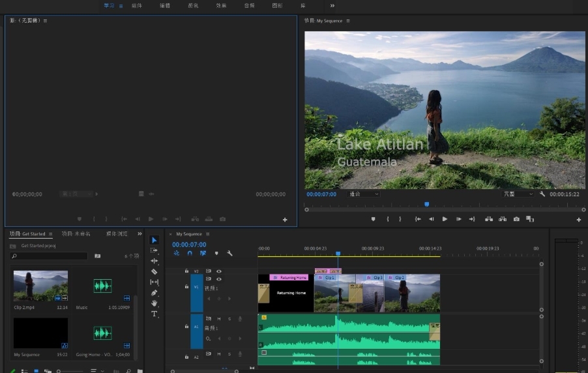This screenshot has width=588, height=373.
Task: Go to In point in Program Monitor
Action: tap(418, 219)
